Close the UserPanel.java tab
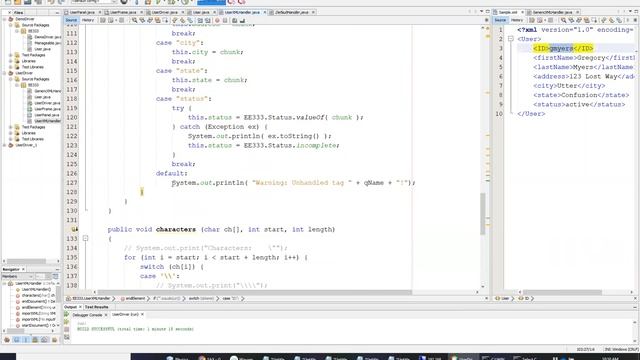This screenshot has height=360, width=640. (x=100, y=12)
